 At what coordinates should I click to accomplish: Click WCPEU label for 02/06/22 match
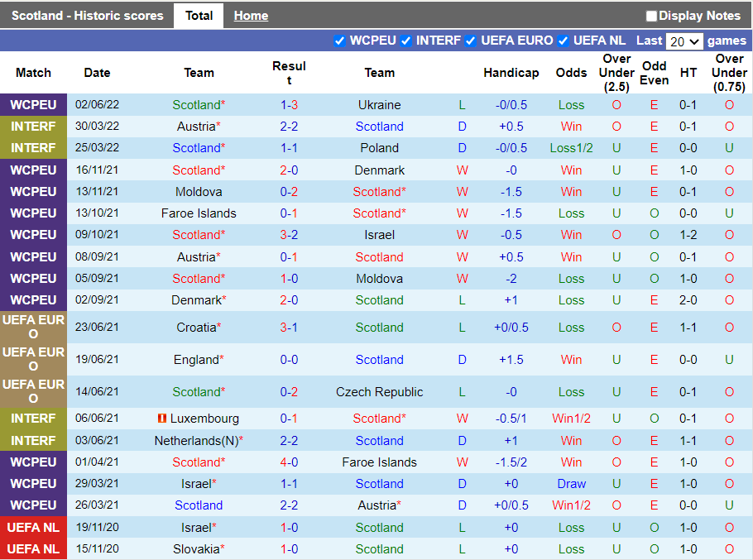coord(33,104)
